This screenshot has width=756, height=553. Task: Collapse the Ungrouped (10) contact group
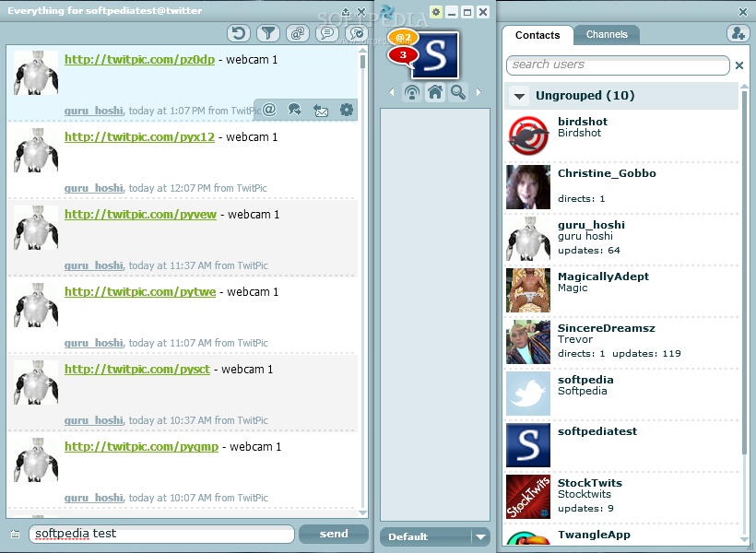(x=519, y=96)
